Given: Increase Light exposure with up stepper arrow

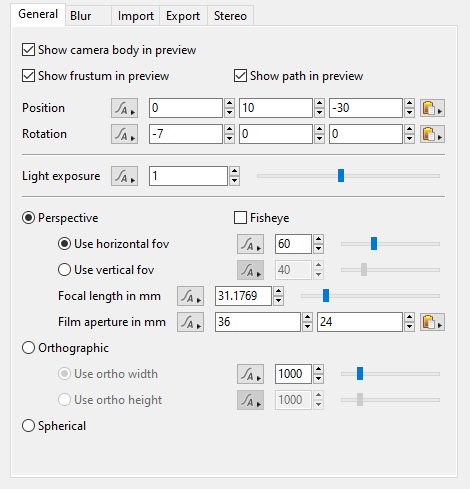Looking at the screenshot, I should tap(235, 171).
